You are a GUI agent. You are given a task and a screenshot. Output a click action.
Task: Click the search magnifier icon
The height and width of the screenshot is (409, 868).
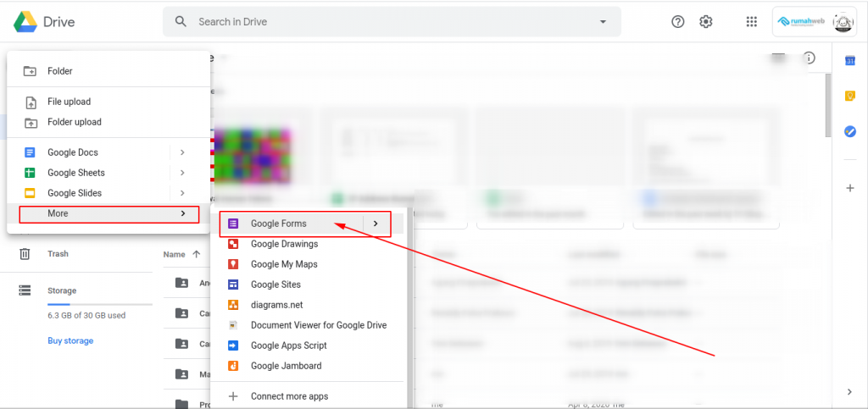(x=181, y=21)
